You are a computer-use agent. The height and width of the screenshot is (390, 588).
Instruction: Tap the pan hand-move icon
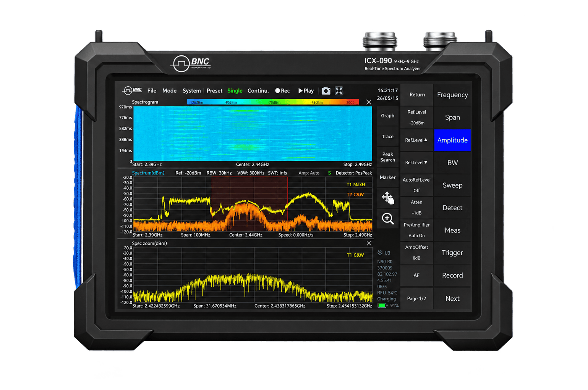pos(388,198)
